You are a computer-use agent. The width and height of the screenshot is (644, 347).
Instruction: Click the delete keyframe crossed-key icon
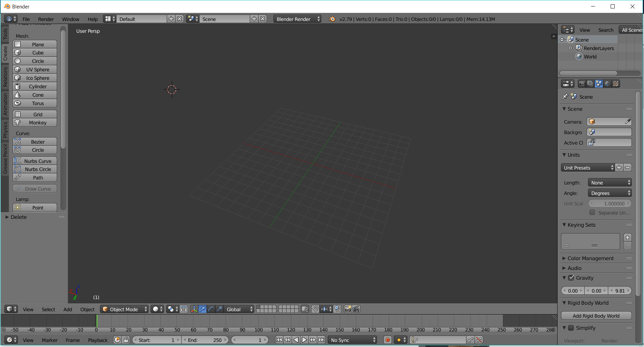479,340
